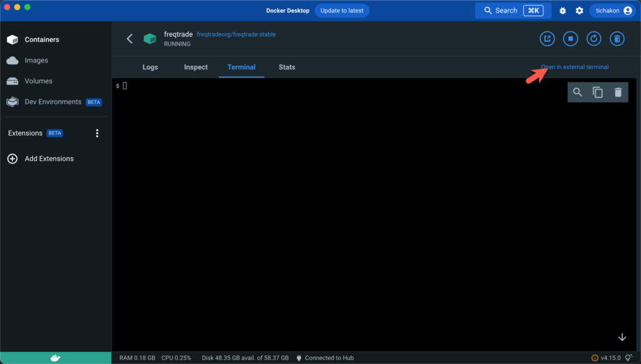
Task: Open container in browser icon
Action: pyautogui.click(x=547, y=39)
